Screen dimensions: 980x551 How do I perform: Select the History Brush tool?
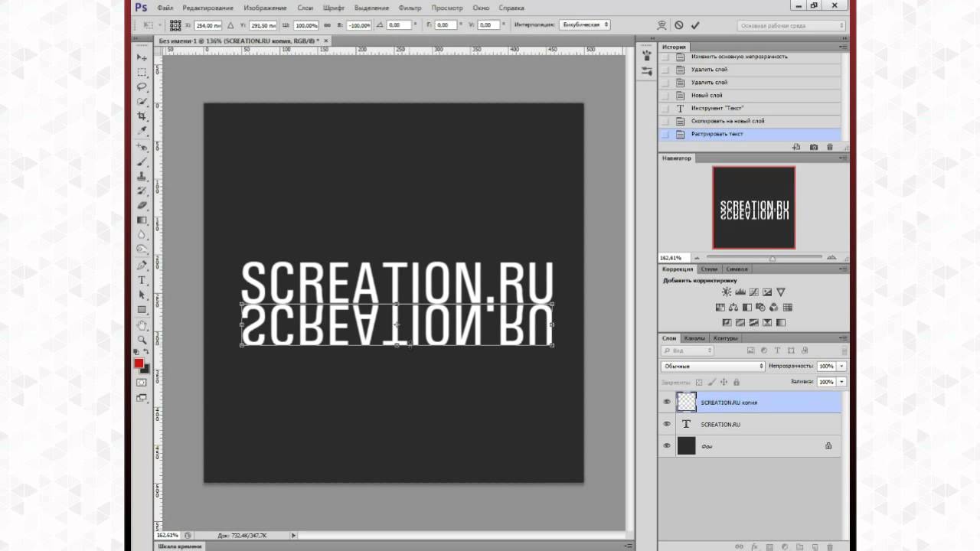tap(142, 191)
